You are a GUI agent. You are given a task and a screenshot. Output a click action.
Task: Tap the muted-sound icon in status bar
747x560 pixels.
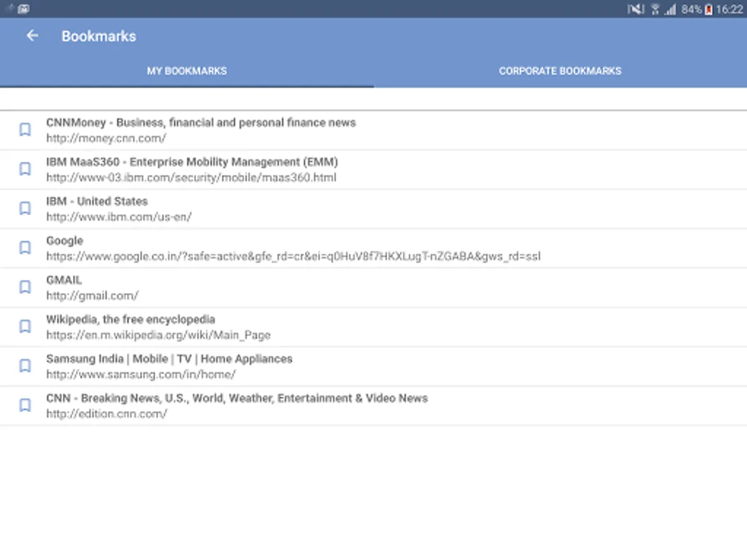(636, 9)
